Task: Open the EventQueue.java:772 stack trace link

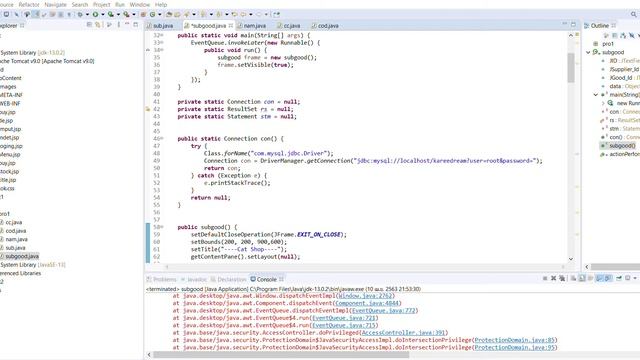Action: click(x=384, y=311)
